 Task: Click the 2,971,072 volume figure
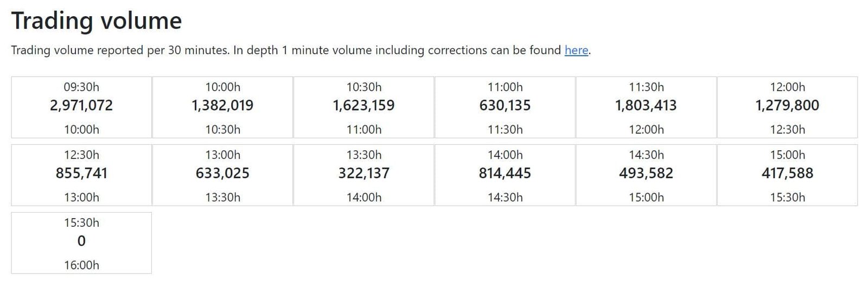pyautogui.click(x=81, y=105)
